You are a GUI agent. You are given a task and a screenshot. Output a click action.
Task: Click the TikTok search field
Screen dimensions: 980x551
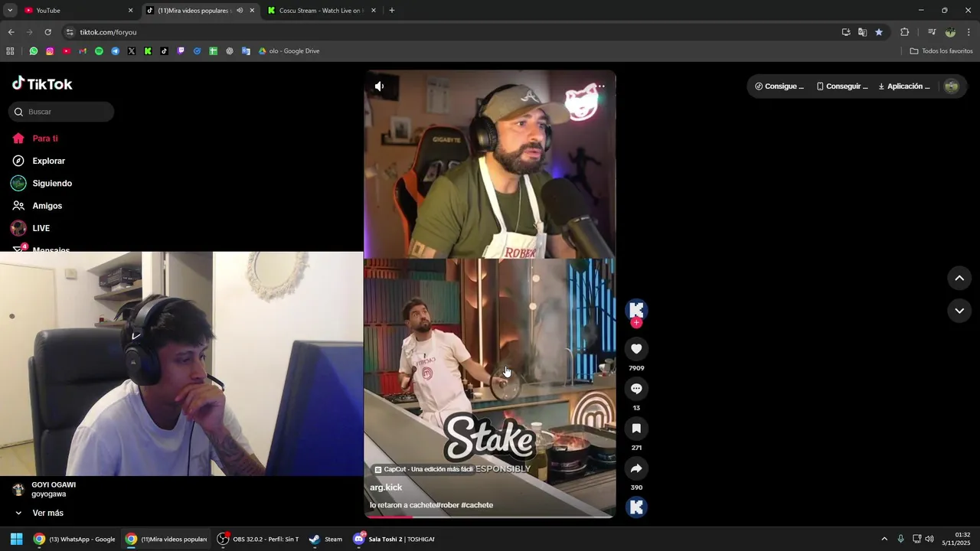[x=61, y=112]
